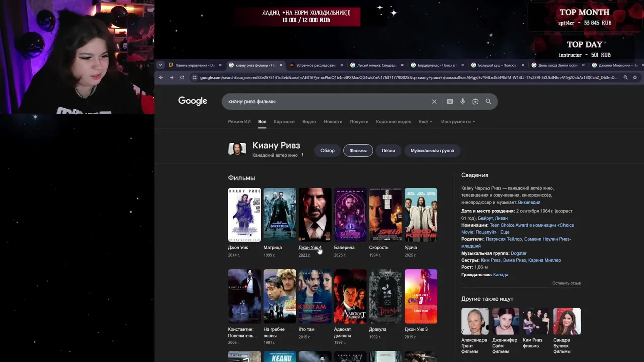Viewport: 644px width, 362px height.
Task: Open site information icon in address bar
Action: [x=195, y=77]
